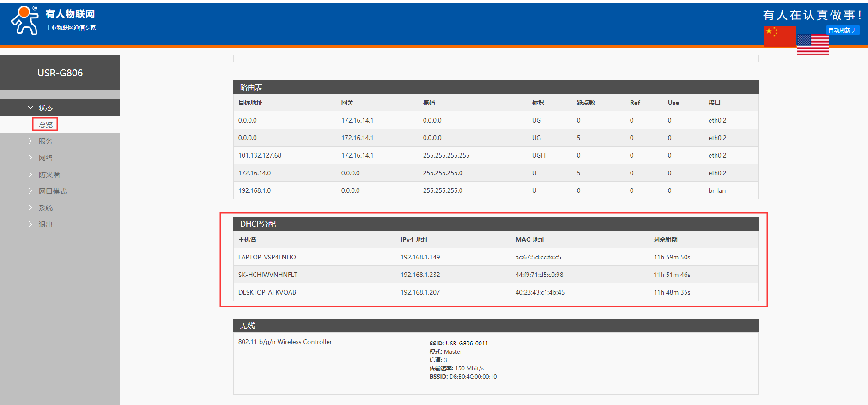Click the chevron arrow beside 系统
Viewport: 868px width, 405px height.
click(x=30, y=208)
